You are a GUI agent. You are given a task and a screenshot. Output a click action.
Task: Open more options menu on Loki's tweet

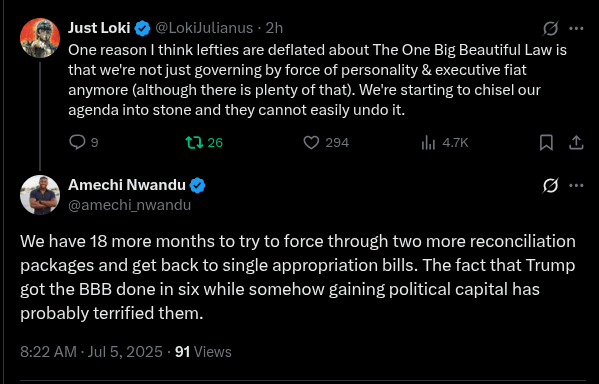pos(576,28)
